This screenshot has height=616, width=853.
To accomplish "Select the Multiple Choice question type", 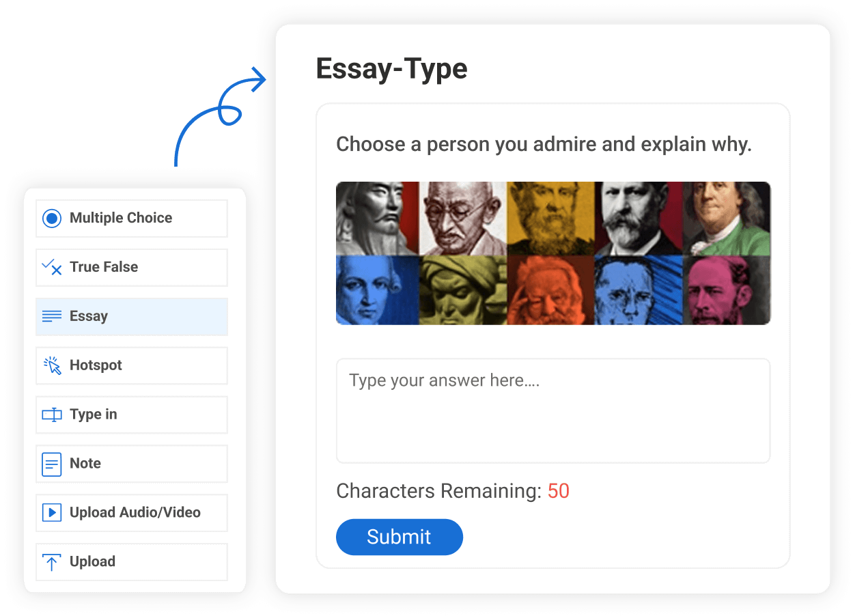I will pos(121,219).
